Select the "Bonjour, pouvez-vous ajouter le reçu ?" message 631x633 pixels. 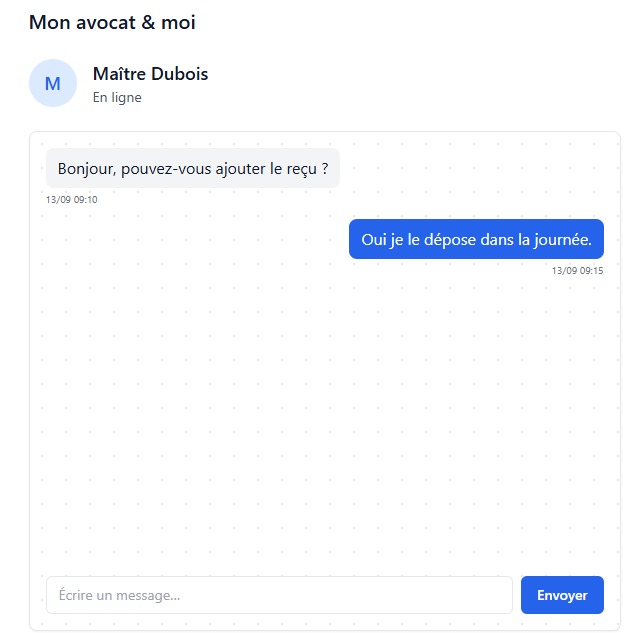pyautogui.click(x=193, y=169)
